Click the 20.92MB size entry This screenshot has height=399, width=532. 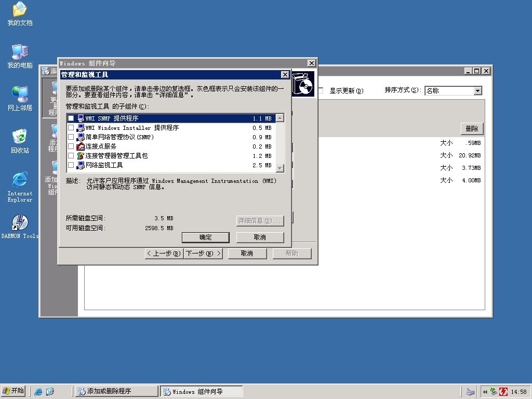pos(470,155)
